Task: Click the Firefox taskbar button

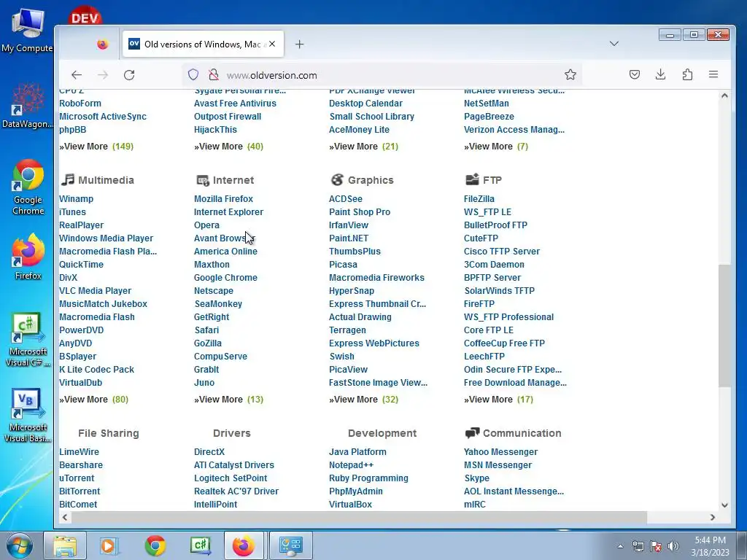Action: [244, 545]
